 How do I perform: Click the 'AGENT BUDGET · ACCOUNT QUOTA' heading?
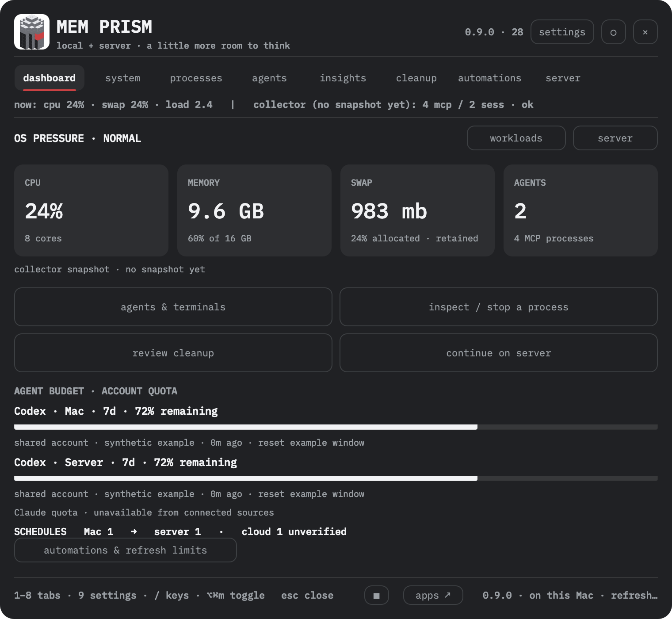point(95,391)
